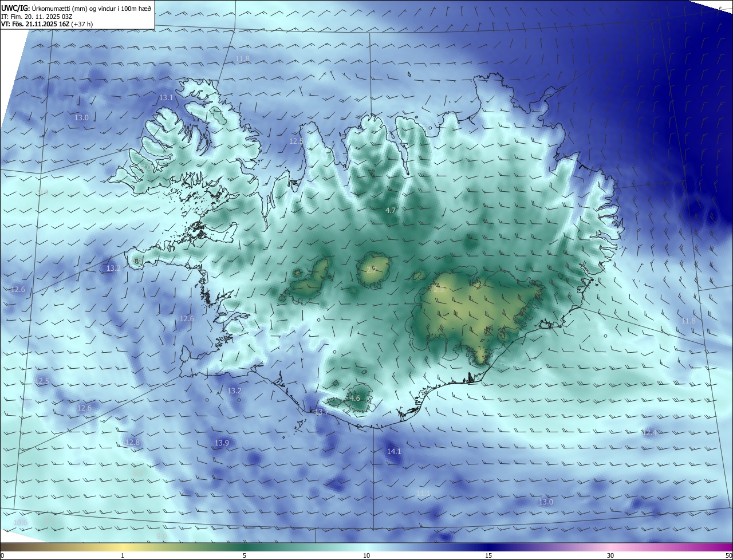
Task: Click the 8.9 value label on the map
Action: click(x=139, y=473)
